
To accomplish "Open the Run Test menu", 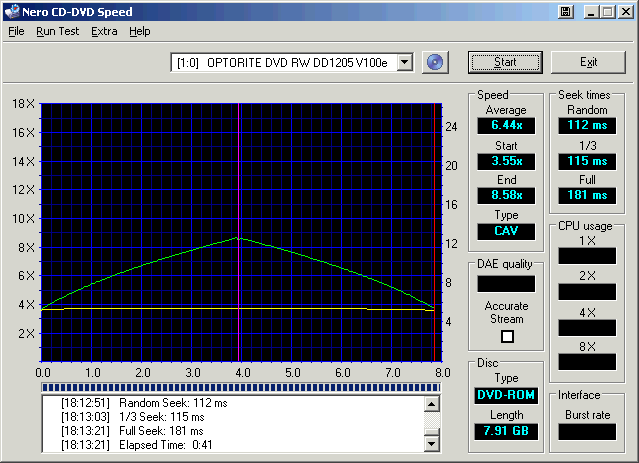I will 57,31.
